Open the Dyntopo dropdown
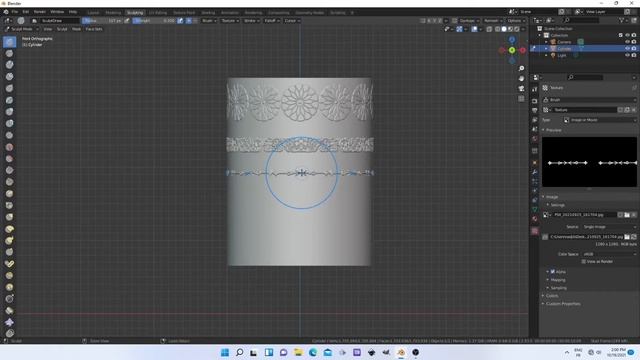 coord(469,20)
